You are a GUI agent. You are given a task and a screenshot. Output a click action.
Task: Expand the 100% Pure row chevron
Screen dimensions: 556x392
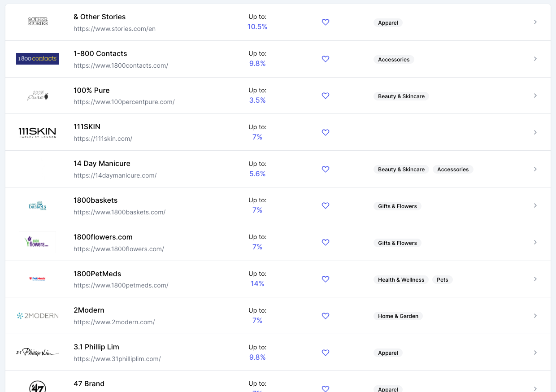(x=535, y=96)
